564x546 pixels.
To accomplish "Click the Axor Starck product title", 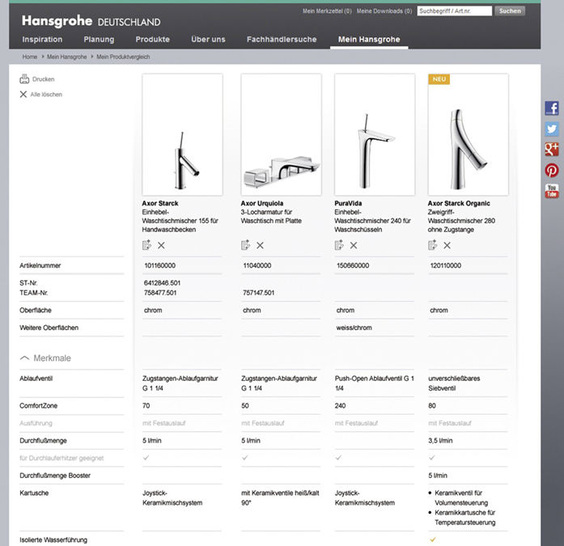I will pyautogui.click(x=160, y=203).
